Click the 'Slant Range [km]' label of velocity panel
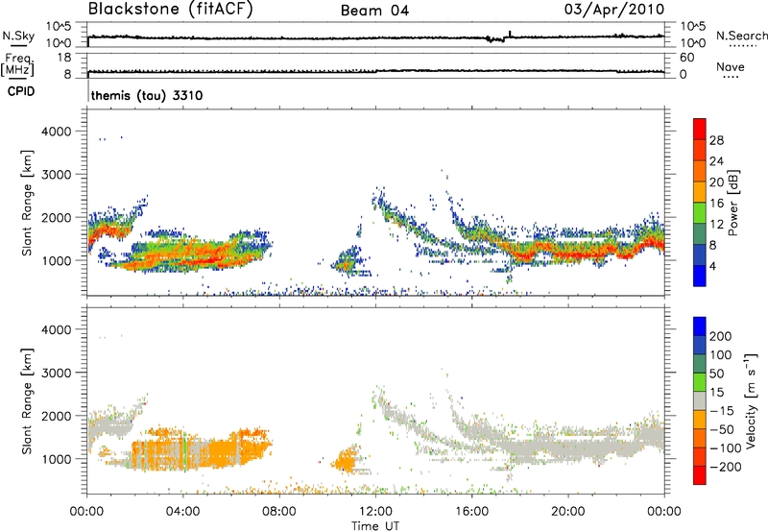Image resolution: width=768 pixels, height=532 pixels. 27,401
